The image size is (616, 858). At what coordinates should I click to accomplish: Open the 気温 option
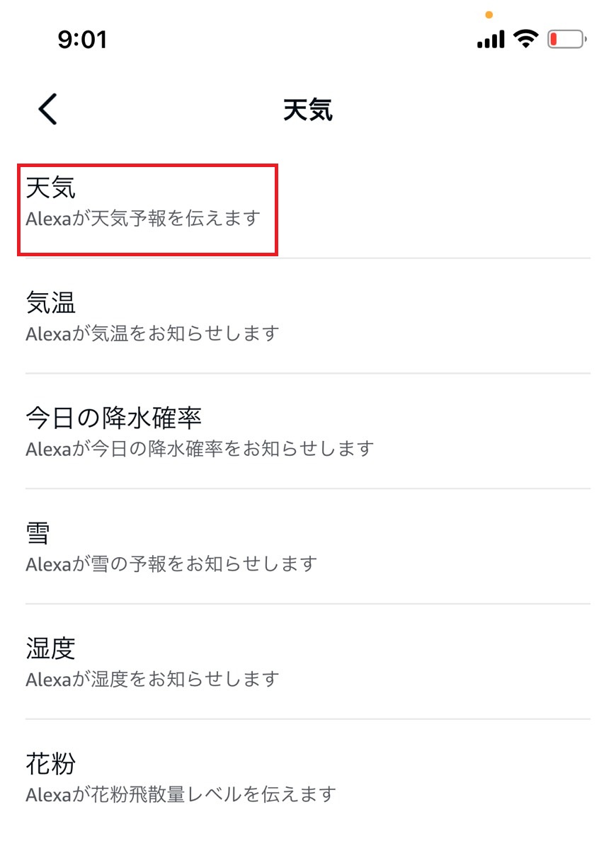pyautogui.click(x=51, y=303)
